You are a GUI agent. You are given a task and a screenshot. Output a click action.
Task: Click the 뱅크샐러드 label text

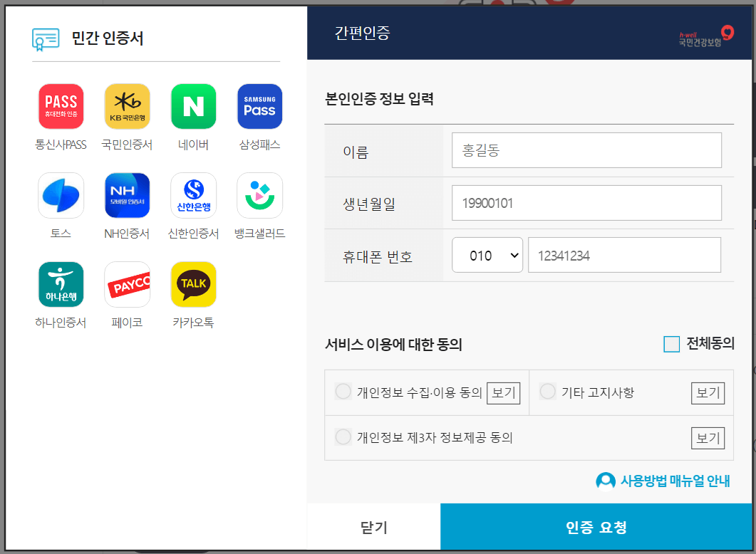pyautogui.click(x=260, y=234)
